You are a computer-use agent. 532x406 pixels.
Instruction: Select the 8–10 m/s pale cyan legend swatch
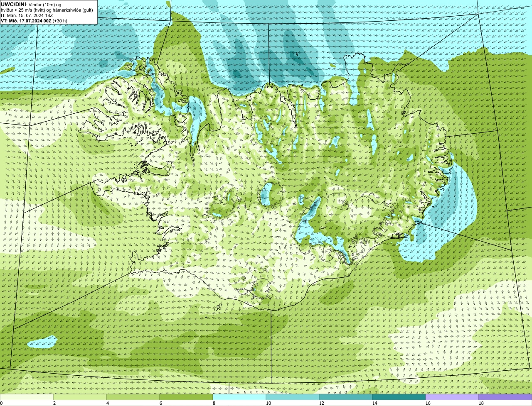point(239,397)
